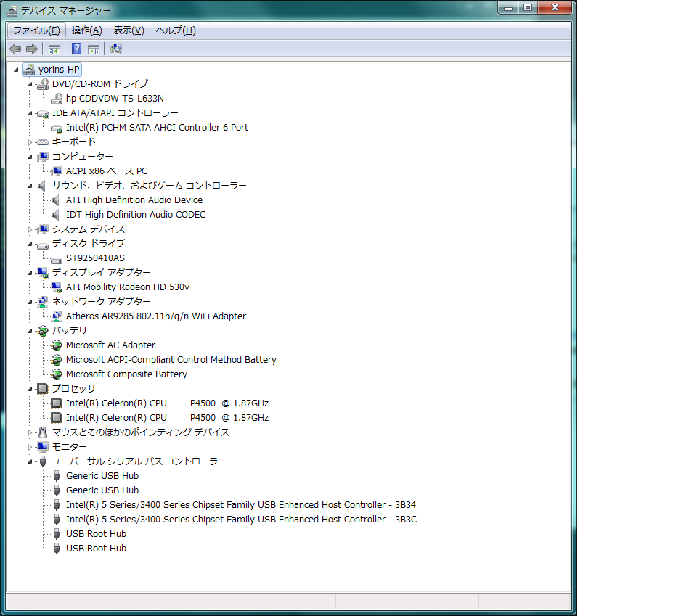This screenshot has height=616, width=697.
Task: Minimize the デバイス マネージャー window
Action: [x=508, y=7]
